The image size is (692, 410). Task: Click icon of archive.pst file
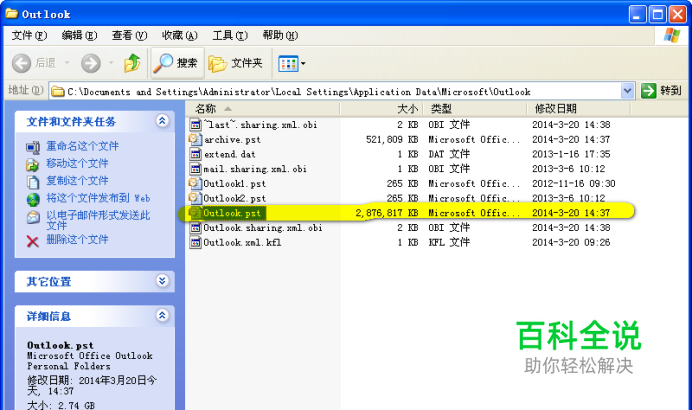(x=196, y=139)
